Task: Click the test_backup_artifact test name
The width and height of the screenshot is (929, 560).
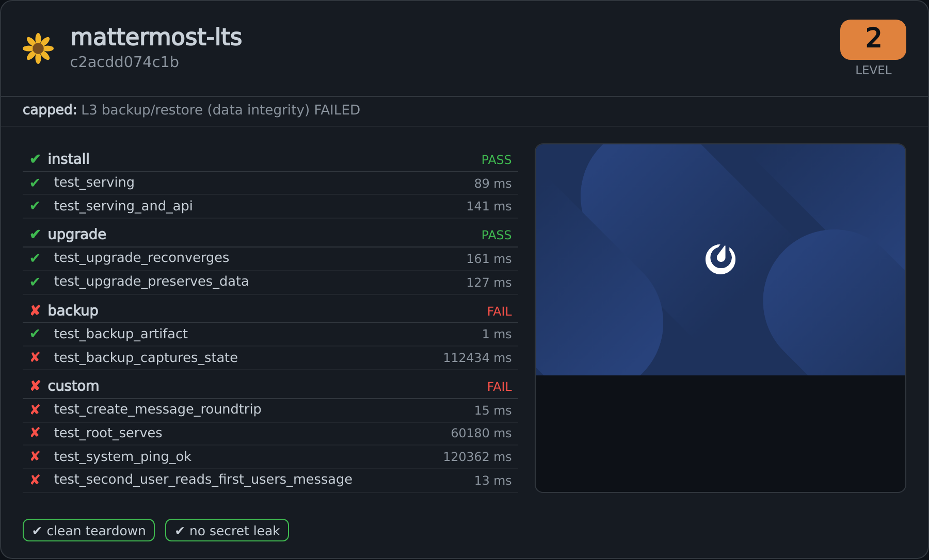Action: (x=121, y=334)
